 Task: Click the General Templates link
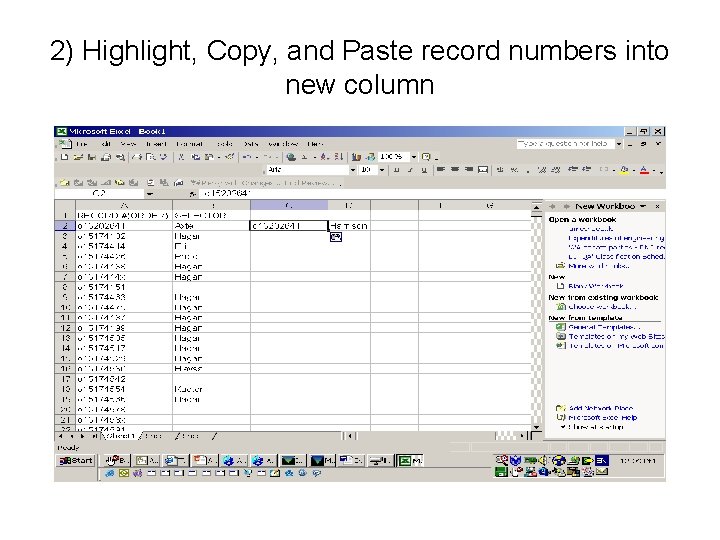point(604,327)
